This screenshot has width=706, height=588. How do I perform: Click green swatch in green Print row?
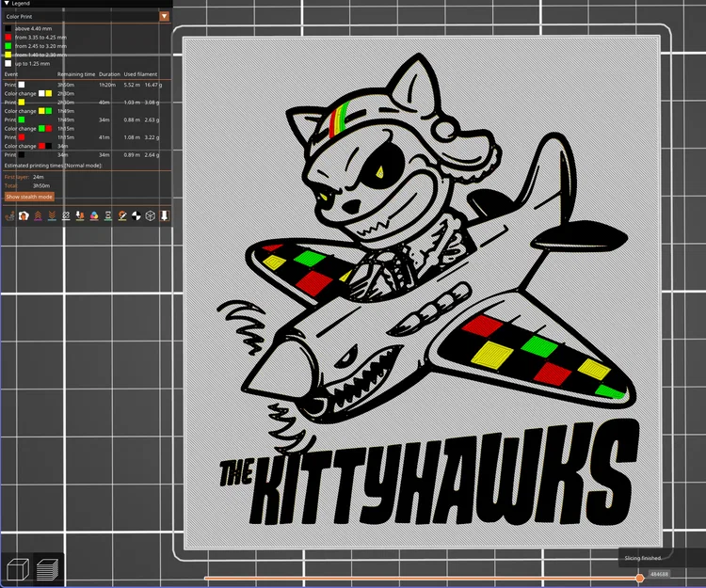[22, 119]
